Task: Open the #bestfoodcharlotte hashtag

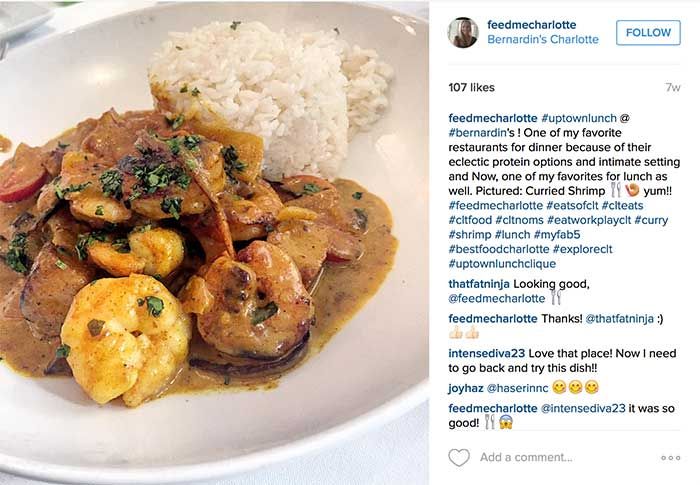Action: [x=499, y=249]
